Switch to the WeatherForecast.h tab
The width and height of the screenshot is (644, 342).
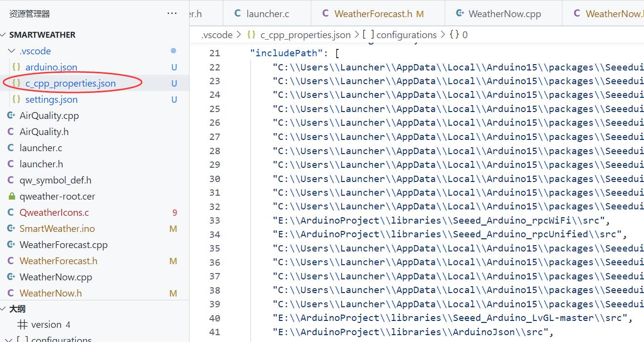[373, 14]
